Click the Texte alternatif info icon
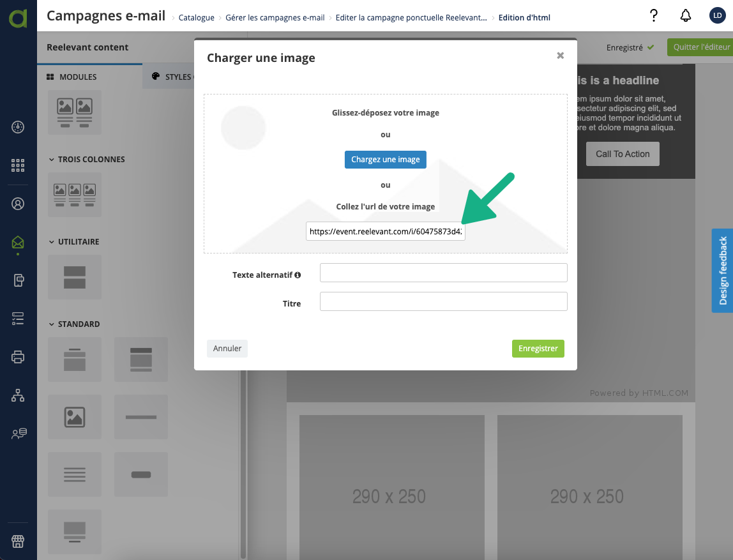 click(x=298, y=275)
